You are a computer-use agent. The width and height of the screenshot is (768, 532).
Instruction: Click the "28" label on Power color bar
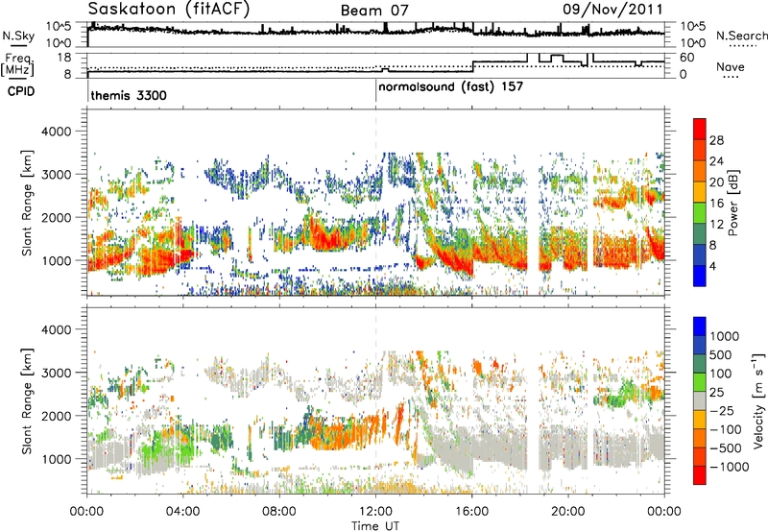point(716,140)
